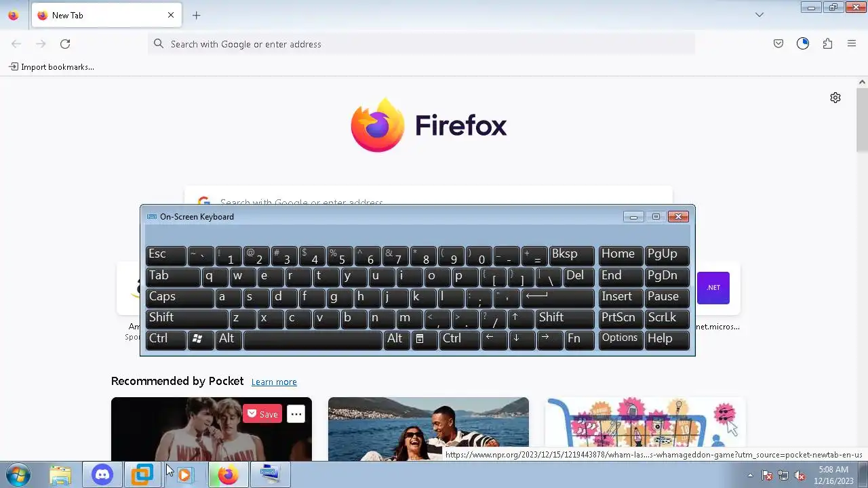The height and width of the screenshot is (488, 868).
Task: Click the muted volume tray icon
Action: pyautogui.click(x=800, y=476)
